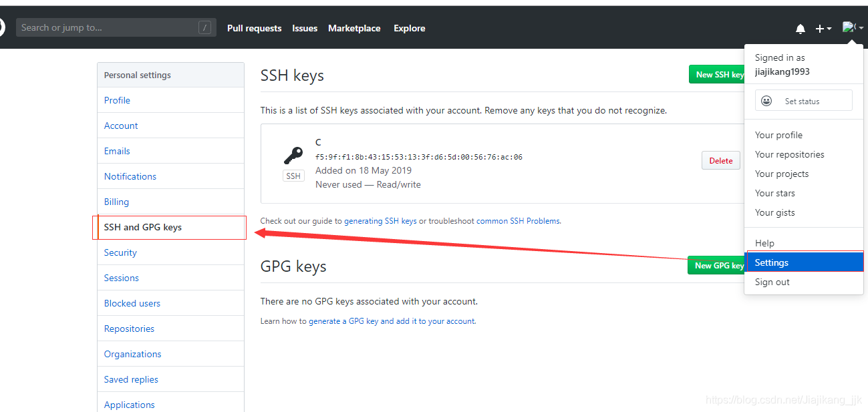Choose Help from the user menu
The height and width of the screenshot is (412, 868).
[x=804, y=243]
